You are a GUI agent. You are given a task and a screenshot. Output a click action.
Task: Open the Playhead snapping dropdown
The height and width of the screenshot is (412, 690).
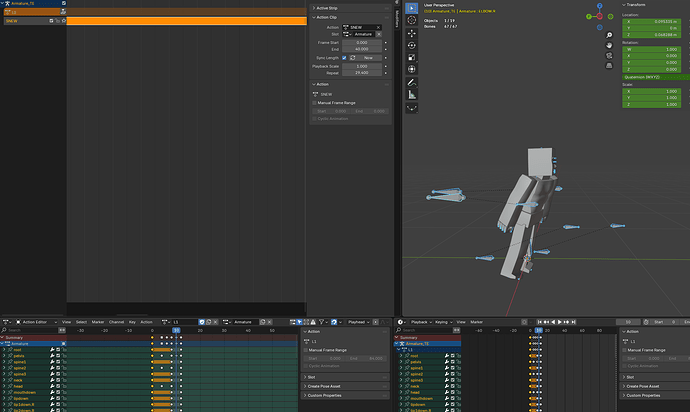click(359, 322)
